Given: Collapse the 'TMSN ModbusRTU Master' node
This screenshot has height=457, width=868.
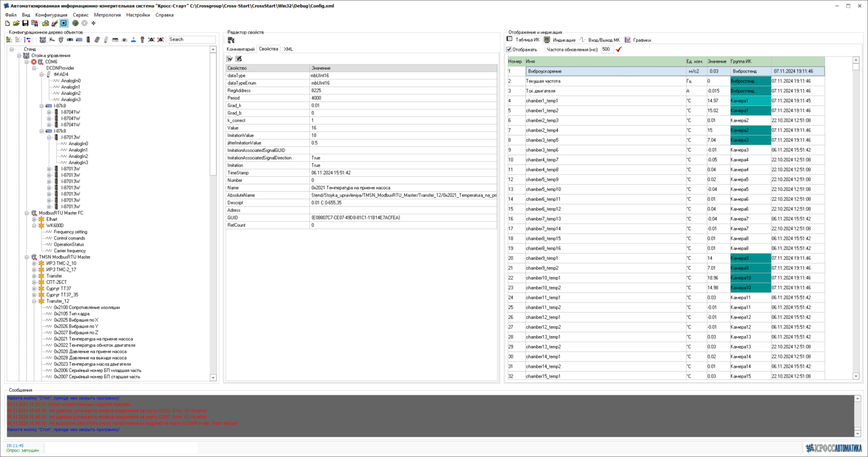Looking at the screenshot, I should [x=27, y=257].
